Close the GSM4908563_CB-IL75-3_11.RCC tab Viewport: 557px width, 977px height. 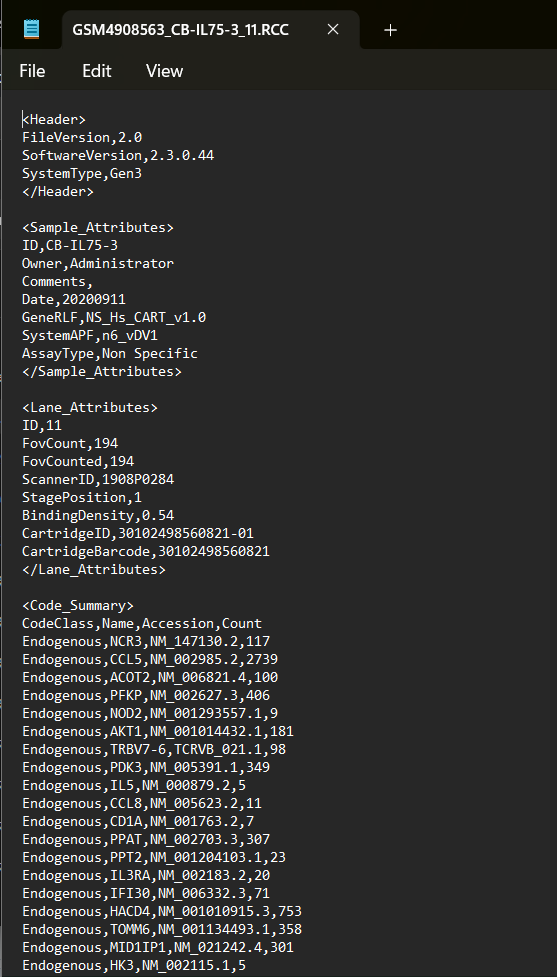tap(333, 29)
